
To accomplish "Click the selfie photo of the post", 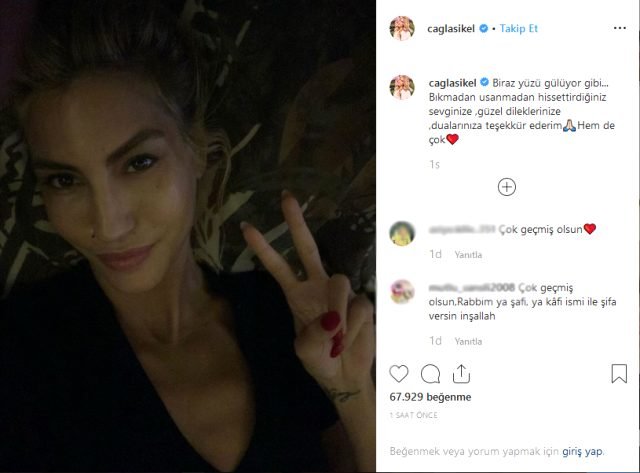I will coord(188,237).
